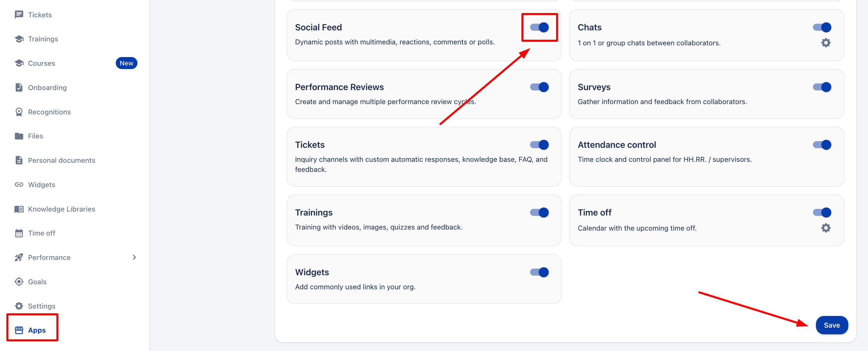
Task: Turn off the Surveys toggle
Action: (822, 87)
